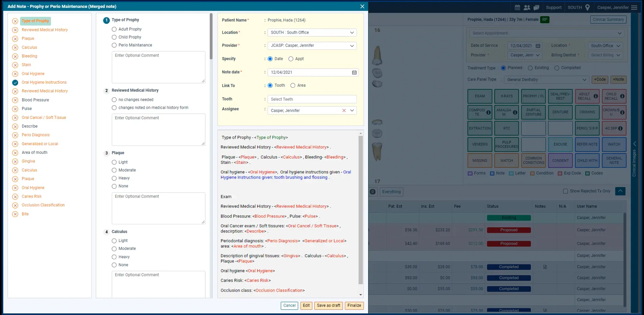
Task: Expand the Clinical Images side panel chevron
Action: (x=634, y=144)
